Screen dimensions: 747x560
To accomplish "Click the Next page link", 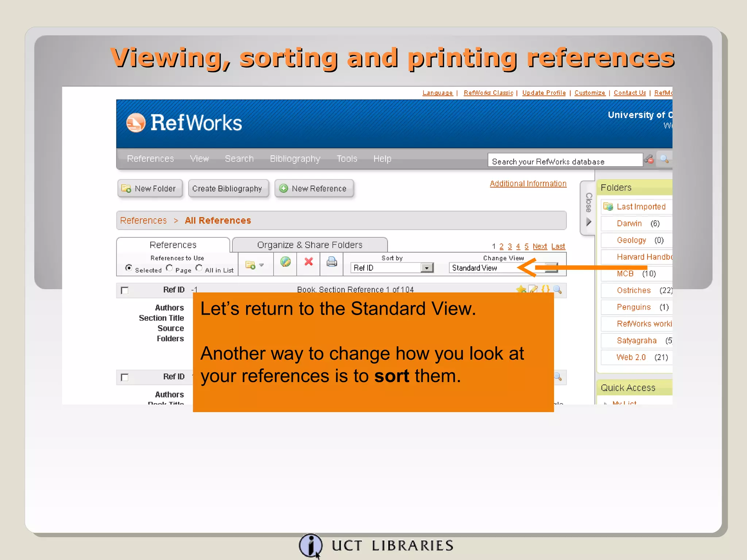I will (540, 246).
